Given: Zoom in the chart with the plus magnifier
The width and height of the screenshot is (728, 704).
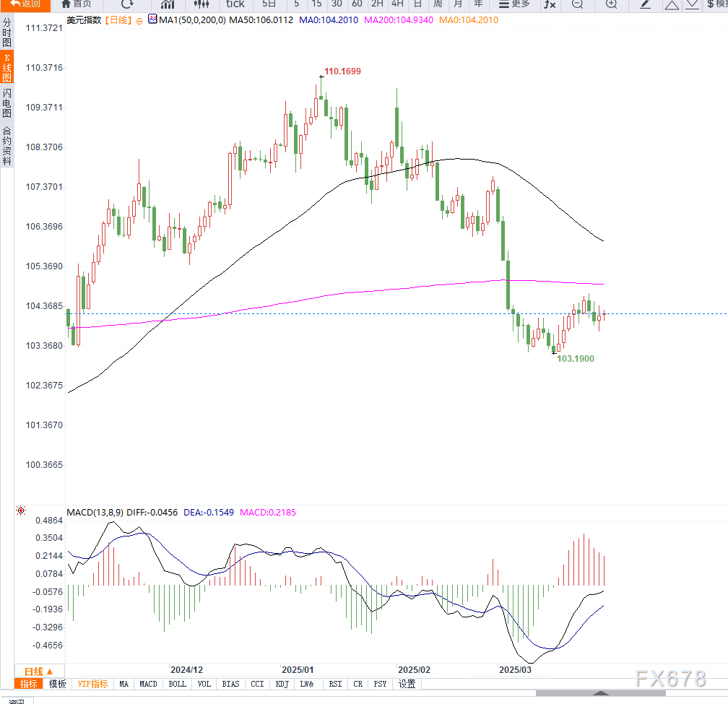Looking at the screenshot, I should pos(611,4).
